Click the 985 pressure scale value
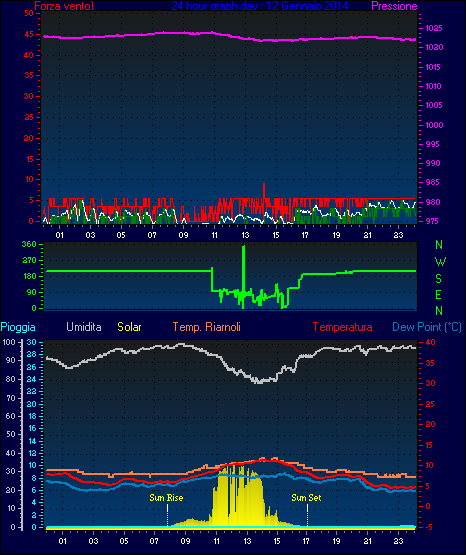 pos(433,183)
